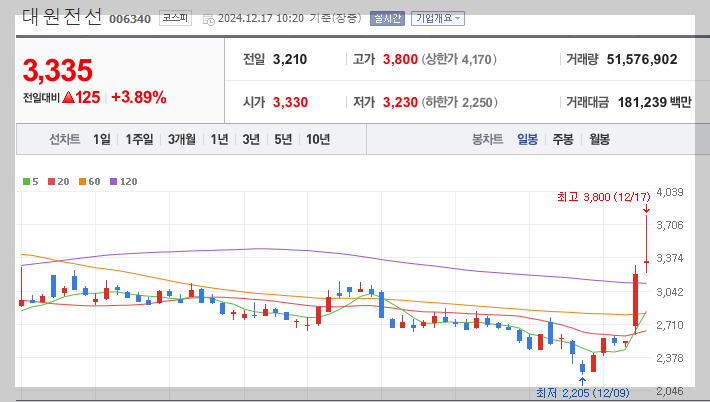Select the 1일 line chart tab
Image resolution: width=710 pixels, height=402 pixels.
[x=102, y=139]
